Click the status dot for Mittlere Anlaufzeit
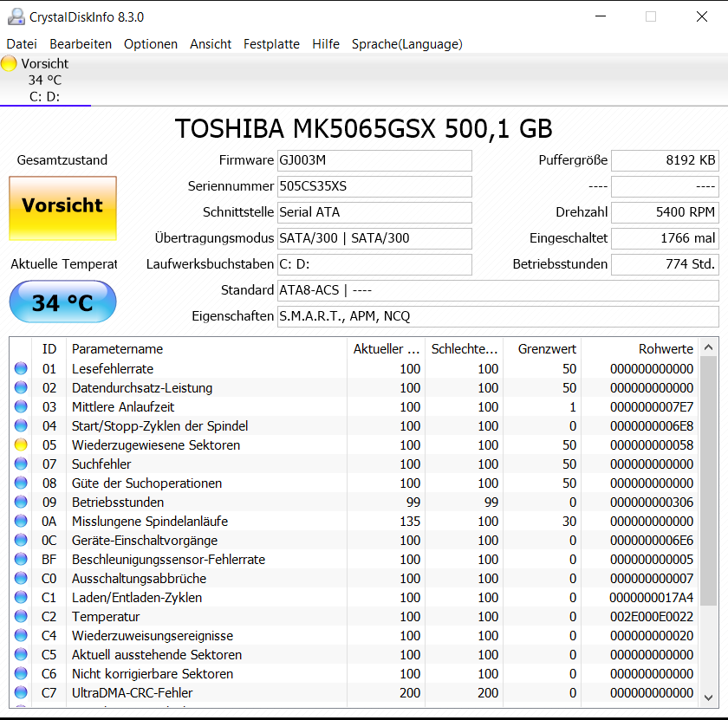This screenshot has height=720, width=728. tap(21, 406)
